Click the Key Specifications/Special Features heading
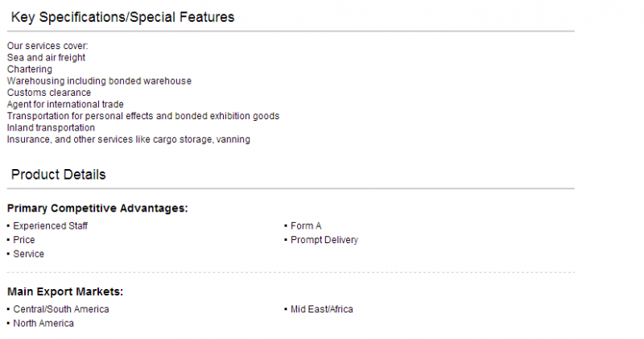The width and height of the screenshot is (644, 339). click(122, 17)
